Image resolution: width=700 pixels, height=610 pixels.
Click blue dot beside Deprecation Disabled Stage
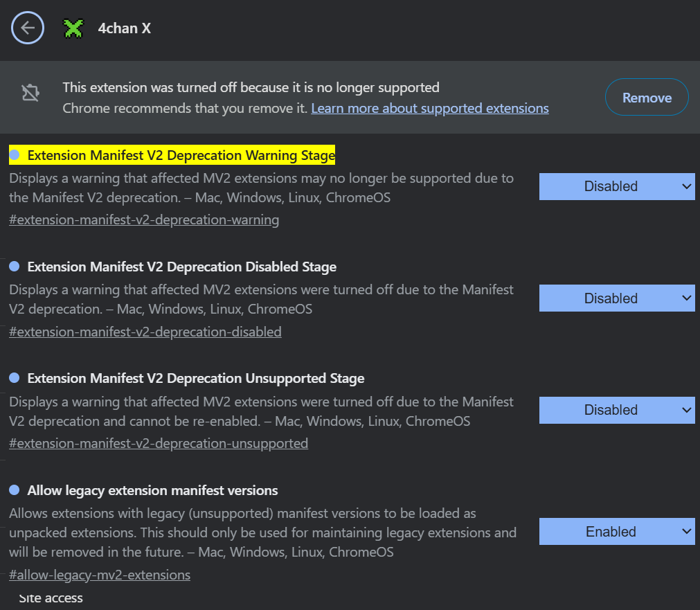coord(15,267)
